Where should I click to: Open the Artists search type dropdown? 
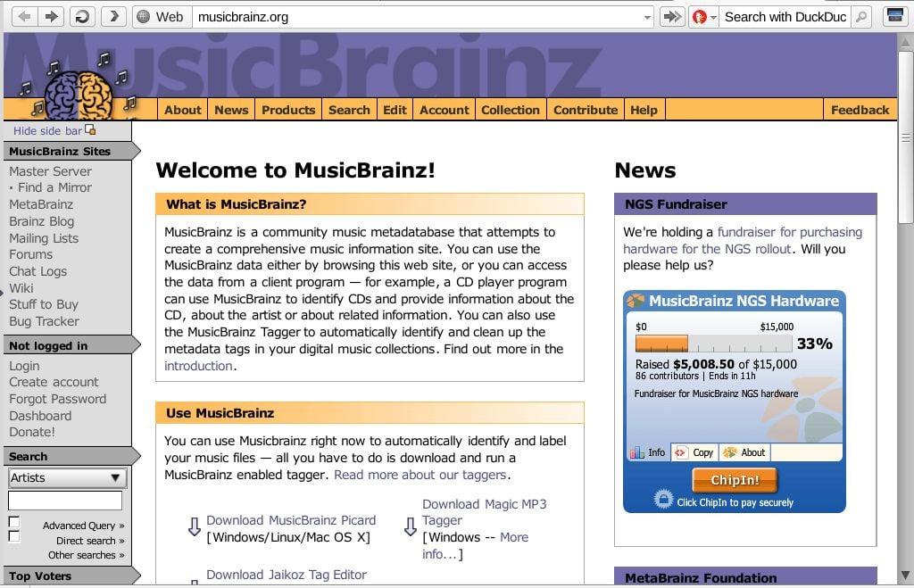pos(68,478)
